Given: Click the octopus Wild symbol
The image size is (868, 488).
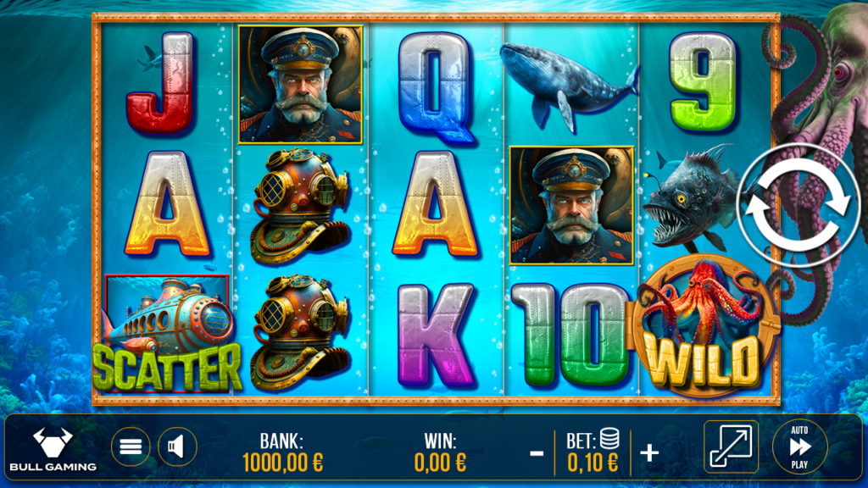Looking at the screenshot, I should click(703, 326).
